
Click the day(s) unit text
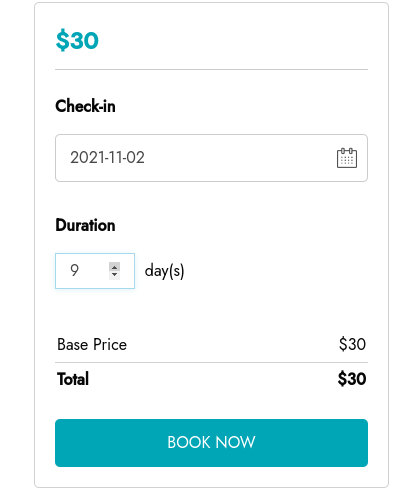click(x=164, y=271)
